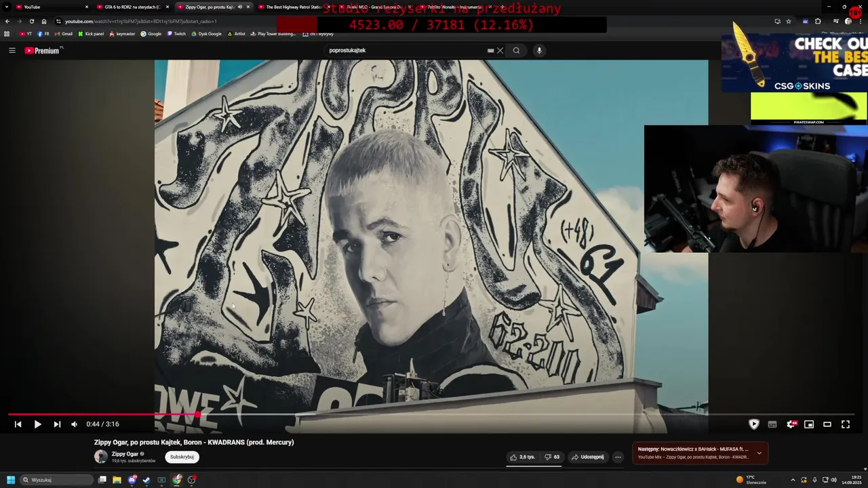This screenshot has width=868, height=488.
Task: Jump to previous video in playlist
Action: pos(18,424)
